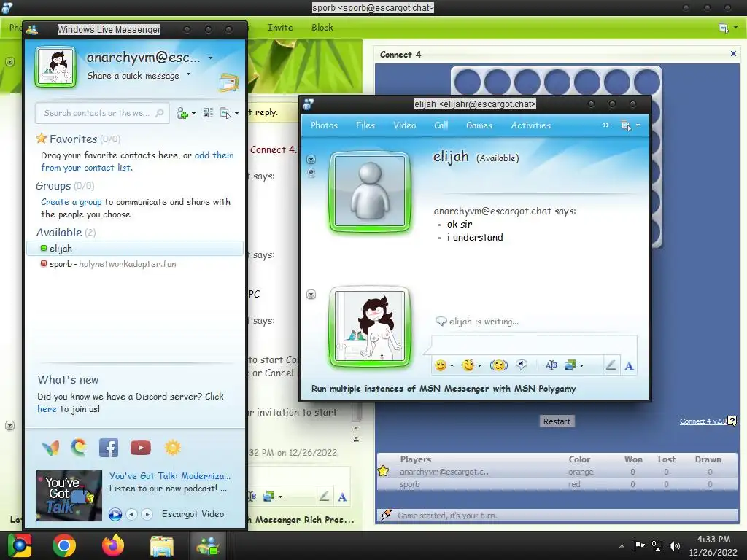Change the font in elijah chat
The width and height of the screenshot is (747, 560).
(629, 366)
